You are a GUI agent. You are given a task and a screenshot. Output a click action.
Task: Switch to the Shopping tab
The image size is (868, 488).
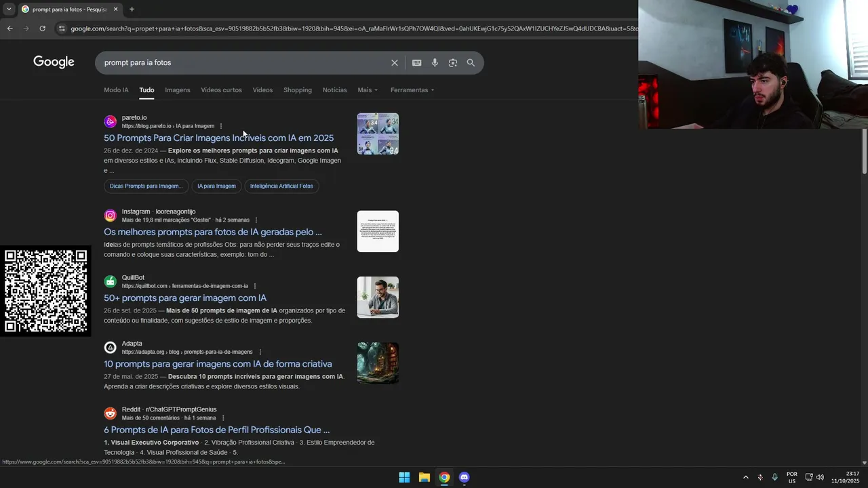tap(298, 90)
